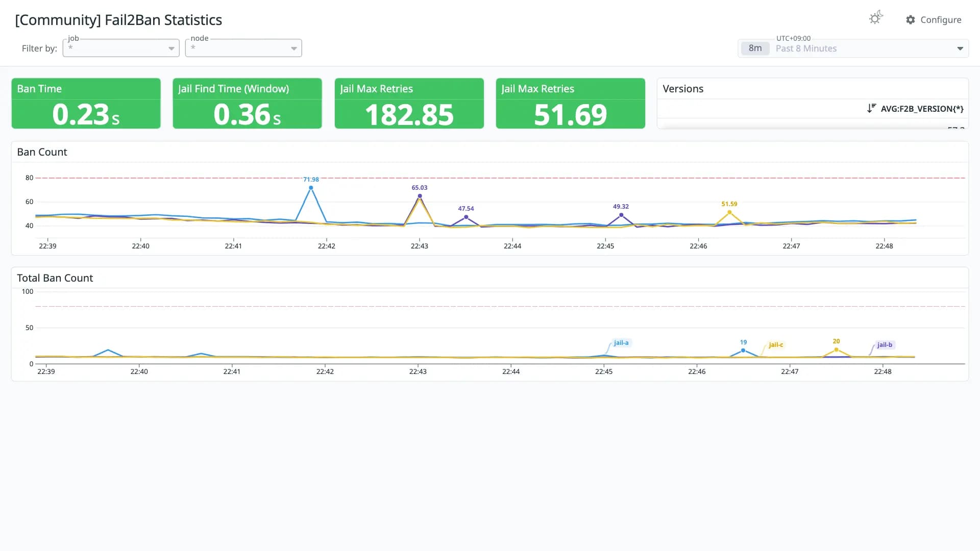The image size is (980, 551).
Task: Click the jail-b series label
Action: 885,345
